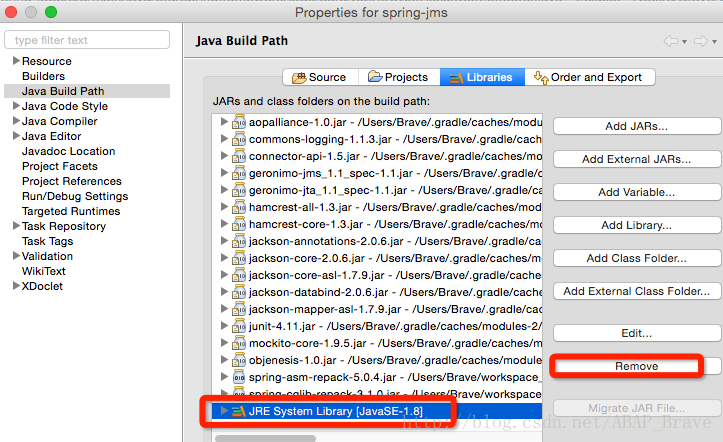Click the jar icon of geronimo-jms_1.1_spec-1.1.jar
Image resolution: width=723 pixels, height=442 pixels.
coord(238,173)
